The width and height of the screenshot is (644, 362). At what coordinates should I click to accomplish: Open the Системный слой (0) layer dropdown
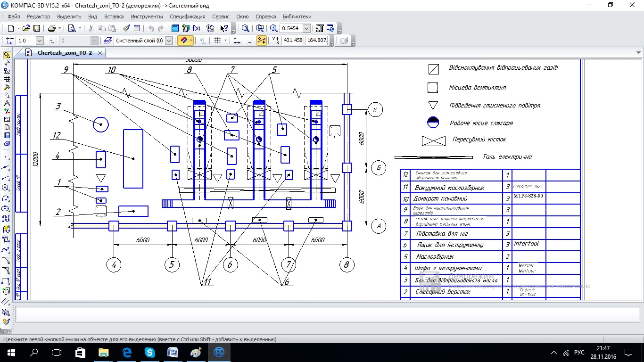pyautogui.click(x=168, y=41)
